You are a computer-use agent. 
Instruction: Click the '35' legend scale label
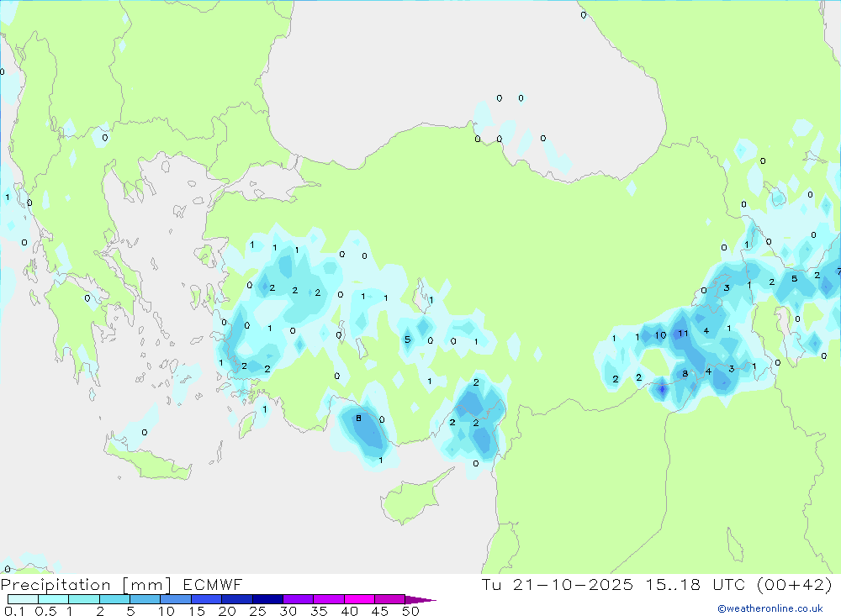coord(319,611)
